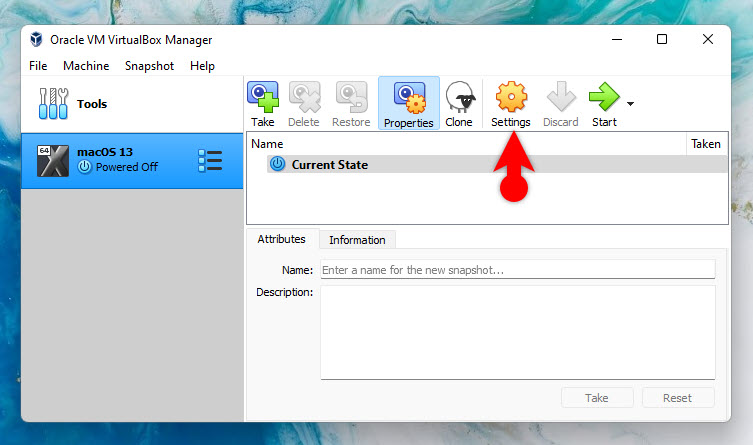Click the Take snapshot toolbar icon
This screenshot has width=753, height=445.
263,97
